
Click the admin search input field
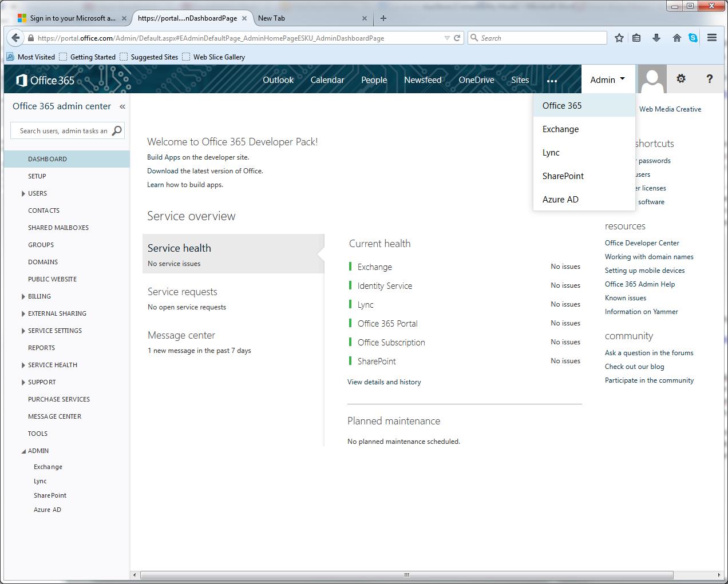click(x=63, y=131)
